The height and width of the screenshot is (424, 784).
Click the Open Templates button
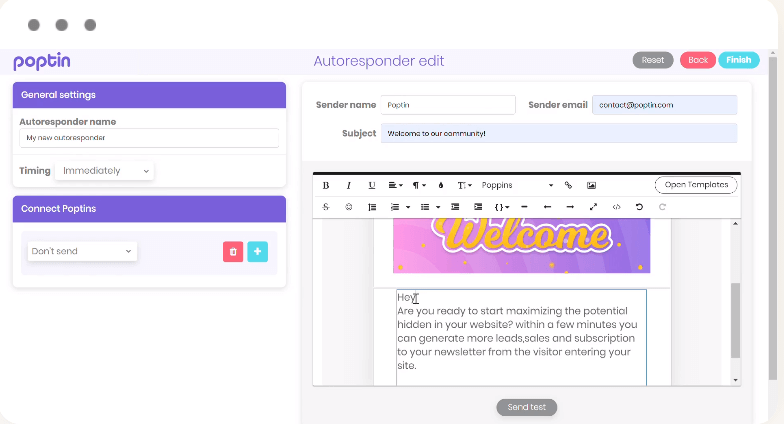pos(696,185)
